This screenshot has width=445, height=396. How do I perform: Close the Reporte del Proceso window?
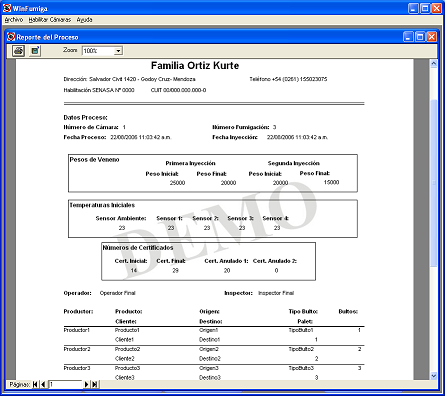pyautogui.click(x=432, y=37)
